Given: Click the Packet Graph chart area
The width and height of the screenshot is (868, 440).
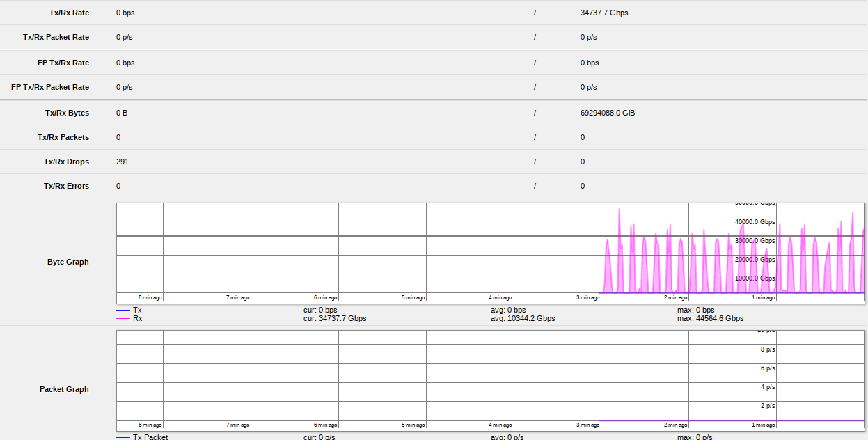Looking at the screenshot, I should 490,380.
